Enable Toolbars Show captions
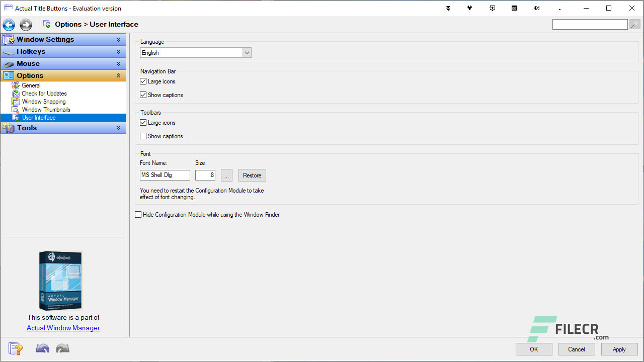Viewport: 644px width, 362px height. (x=143, y=136)
